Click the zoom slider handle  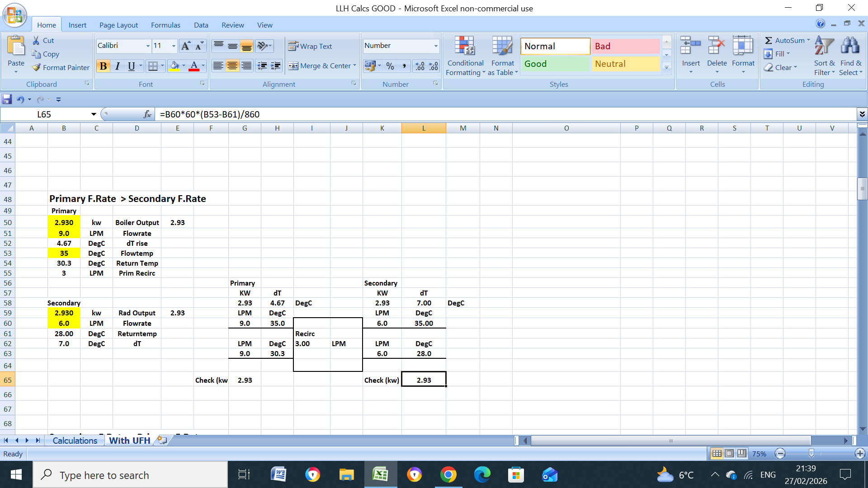pyautogui.click(x=811, y=453)
